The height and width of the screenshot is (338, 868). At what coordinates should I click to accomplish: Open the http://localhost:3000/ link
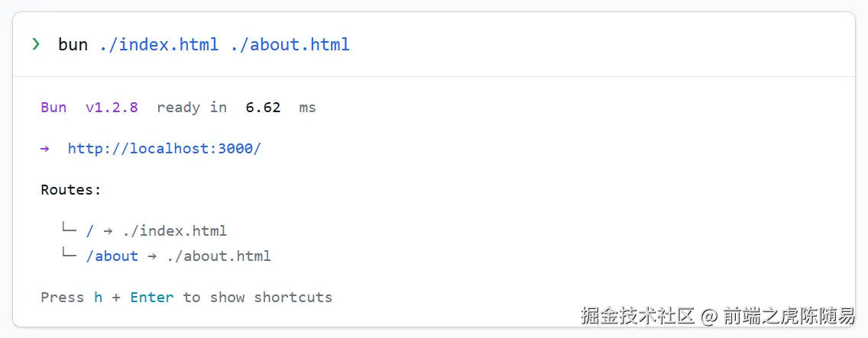point(164,148)
